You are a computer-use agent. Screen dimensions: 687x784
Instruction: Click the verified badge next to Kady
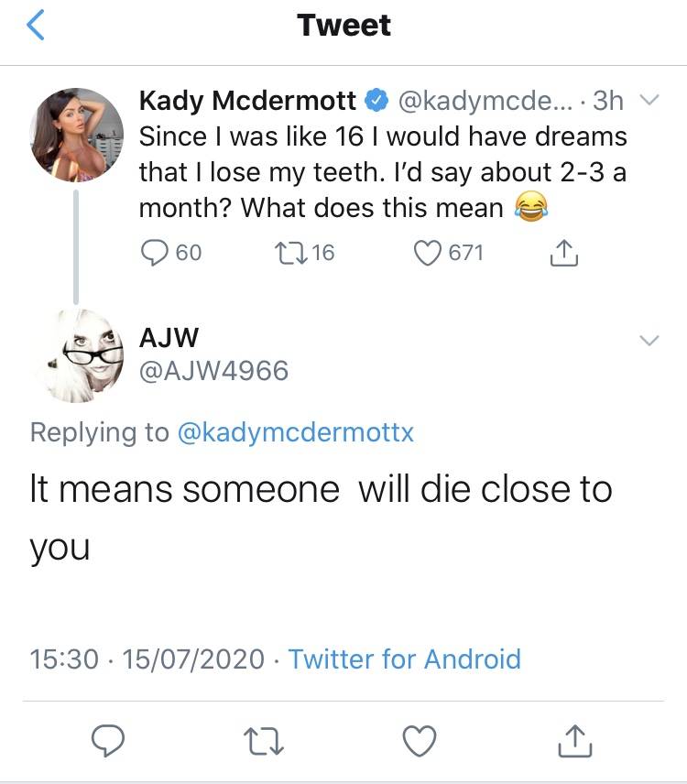point(376,101)
